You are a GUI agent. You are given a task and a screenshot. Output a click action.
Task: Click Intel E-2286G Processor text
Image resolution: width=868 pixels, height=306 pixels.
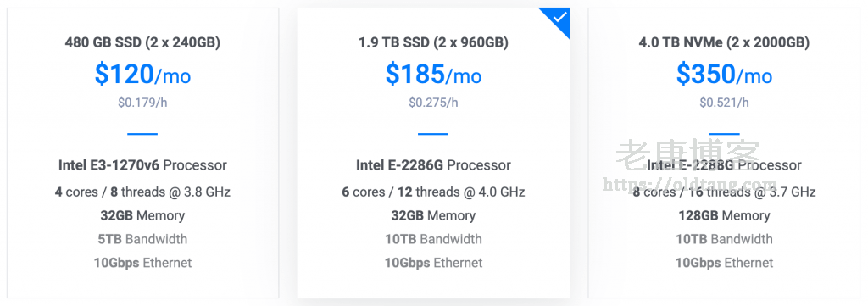pos(433,165)
